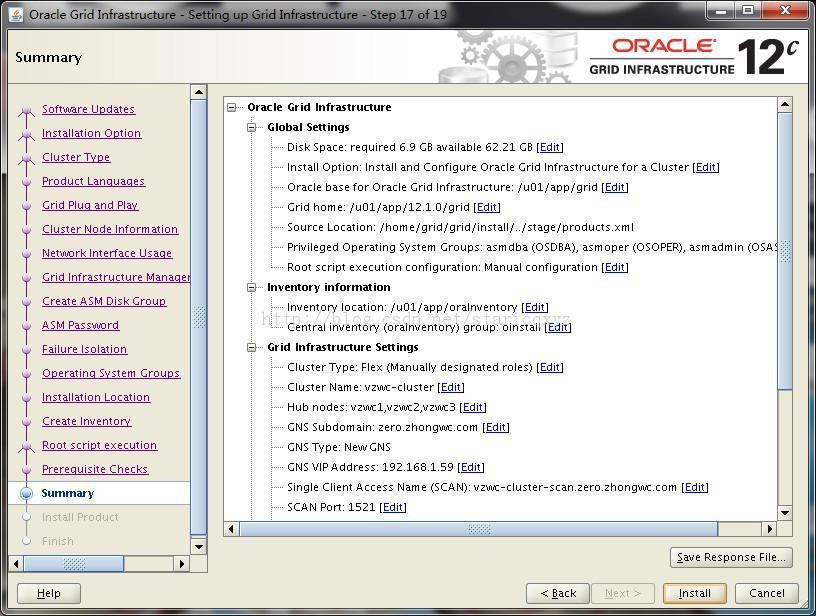Viewport: 816px width, 616px height.
Task: Go to the Cluster Node Information step
Action: pos(110,229)
